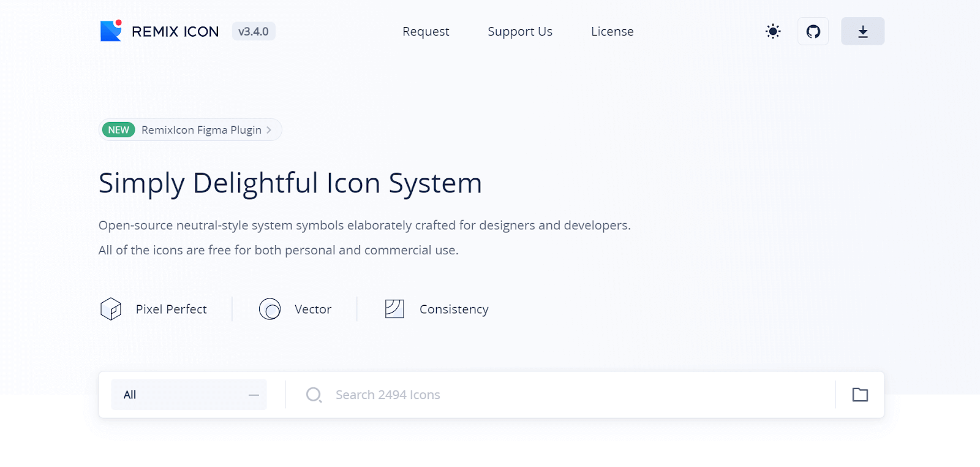Click the Remix Icon logo mark
Screen dimensions: 980x467
coord(111,31)
